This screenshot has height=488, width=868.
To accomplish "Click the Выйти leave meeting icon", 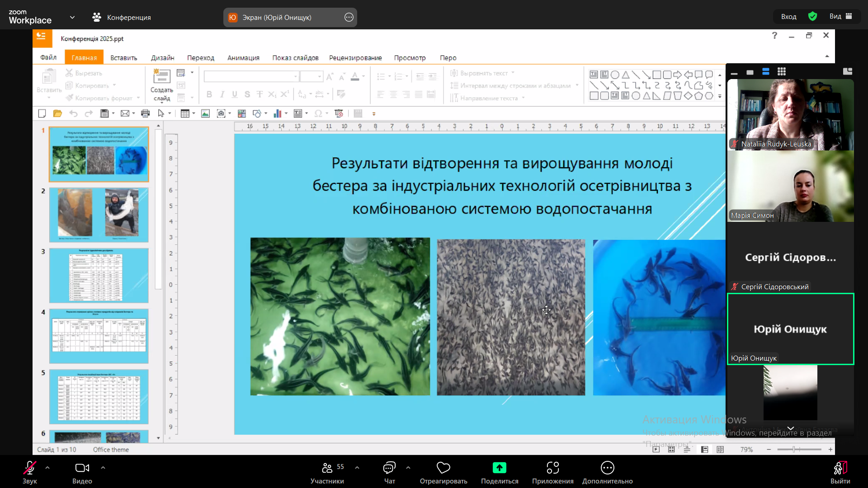I will point(840,468).
